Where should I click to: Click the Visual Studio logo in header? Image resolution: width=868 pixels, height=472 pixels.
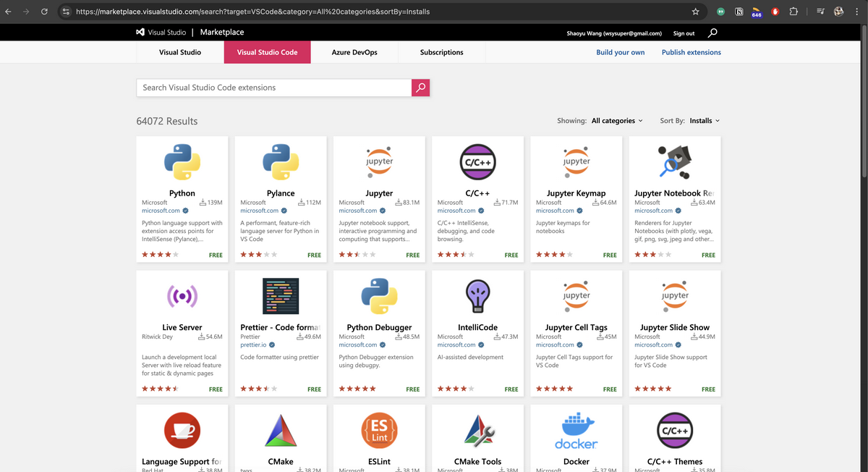[161, 33]
